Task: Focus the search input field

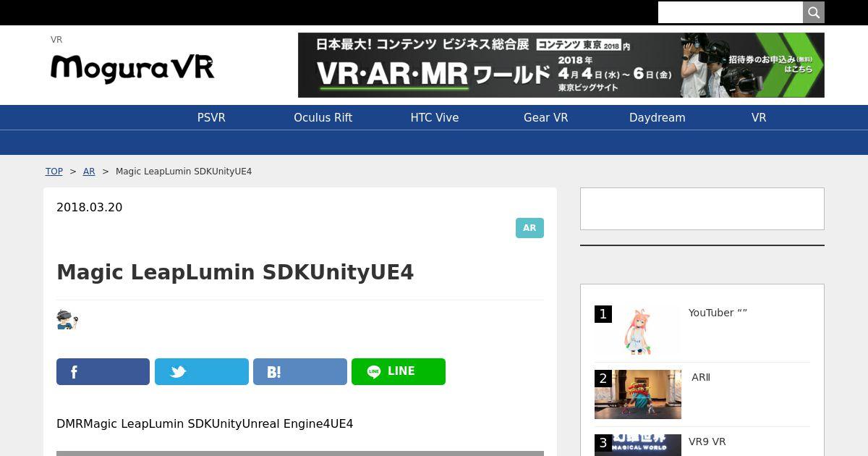Action: click(731, 12)
